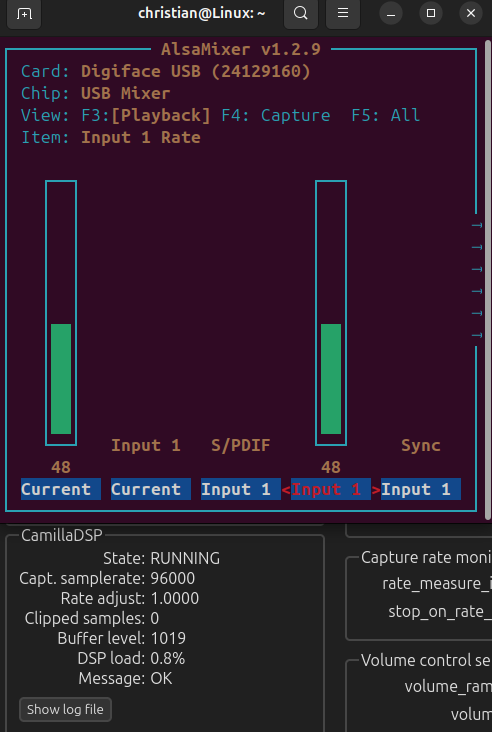Switch to F4 Capture view
The width and height of the screenshot is (492, 732).
[276, 115]
